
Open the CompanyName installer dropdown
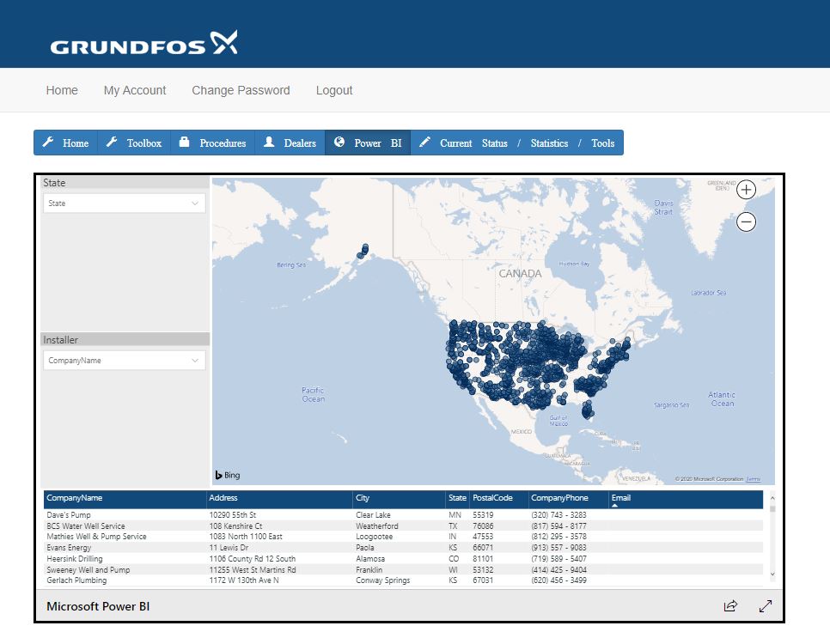[125, 361]
